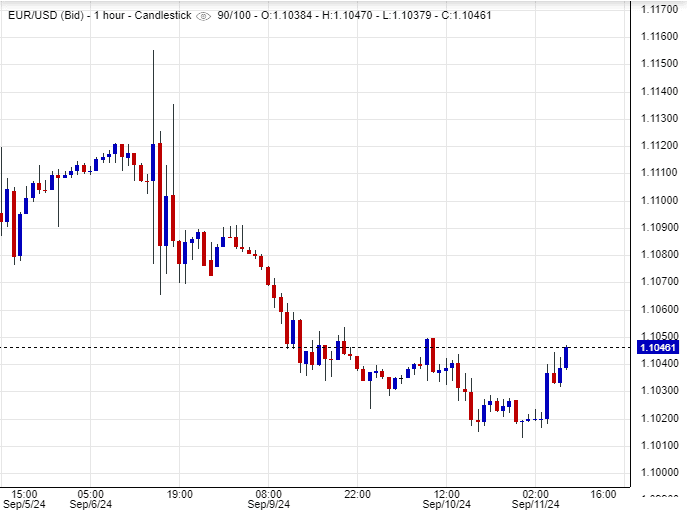The image size is (687, 511).
Task: Click the Sep/6/24 05:00 time label
Action: pyautogui.click(x=90, y=499)
